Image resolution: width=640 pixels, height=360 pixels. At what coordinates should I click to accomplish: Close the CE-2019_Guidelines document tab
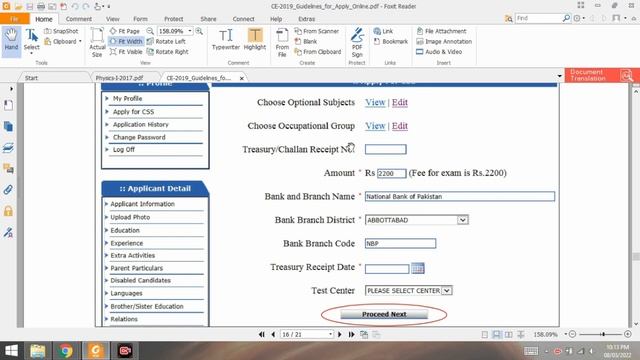(x=242, y=78)
